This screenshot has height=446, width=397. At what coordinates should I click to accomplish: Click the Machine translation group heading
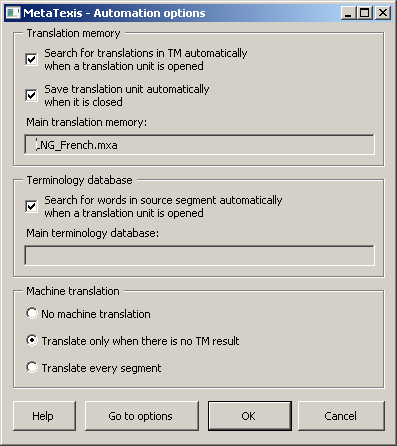[73, 291]
